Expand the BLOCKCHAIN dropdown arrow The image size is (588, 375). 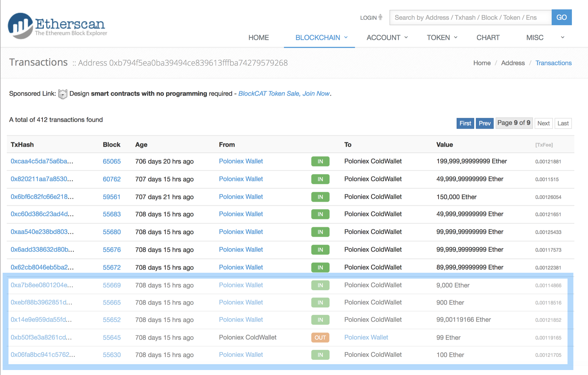(346, 37)
